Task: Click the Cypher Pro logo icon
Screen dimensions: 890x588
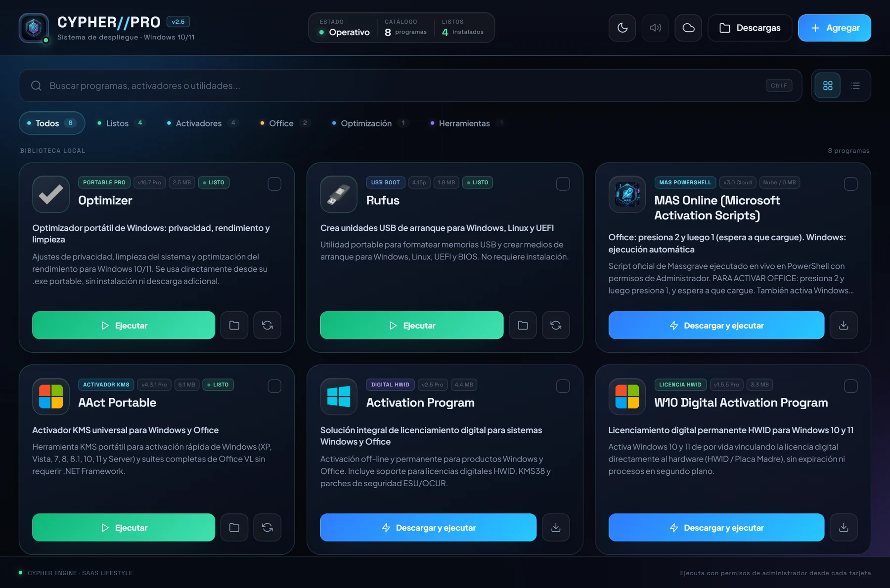Action: coord(34,28)
